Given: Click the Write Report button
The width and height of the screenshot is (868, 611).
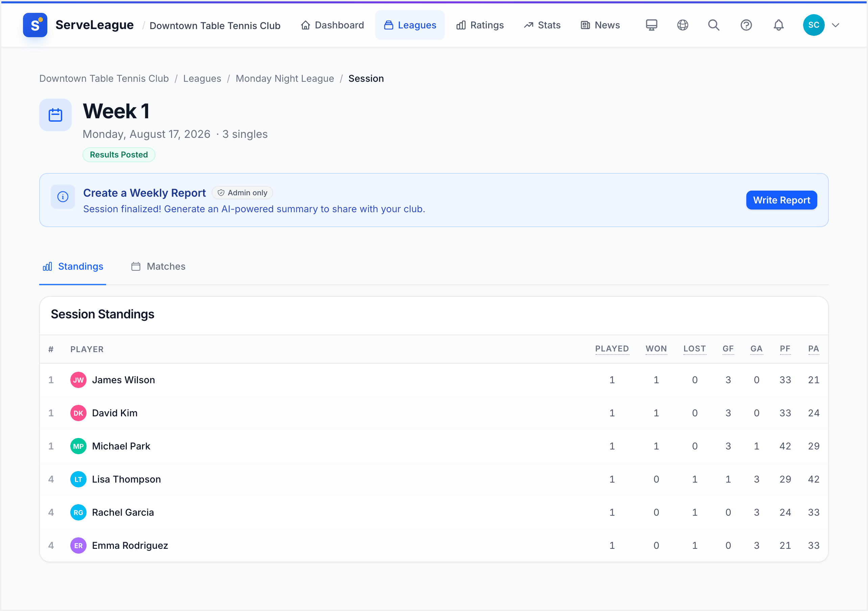Looking at the screenshot, I should (781, 200).
